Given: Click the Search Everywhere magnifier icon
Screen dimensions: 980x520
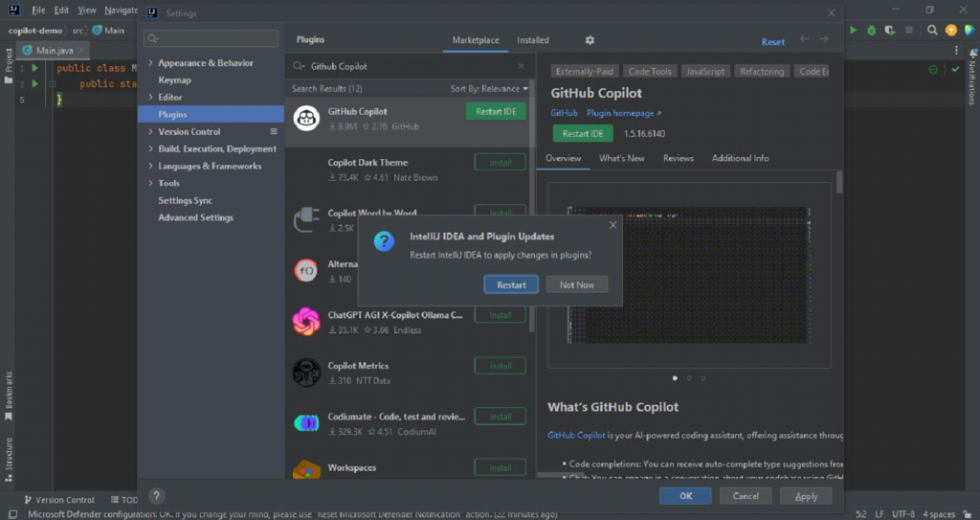Looking at the screenshot, I should (x=932, y=30).
